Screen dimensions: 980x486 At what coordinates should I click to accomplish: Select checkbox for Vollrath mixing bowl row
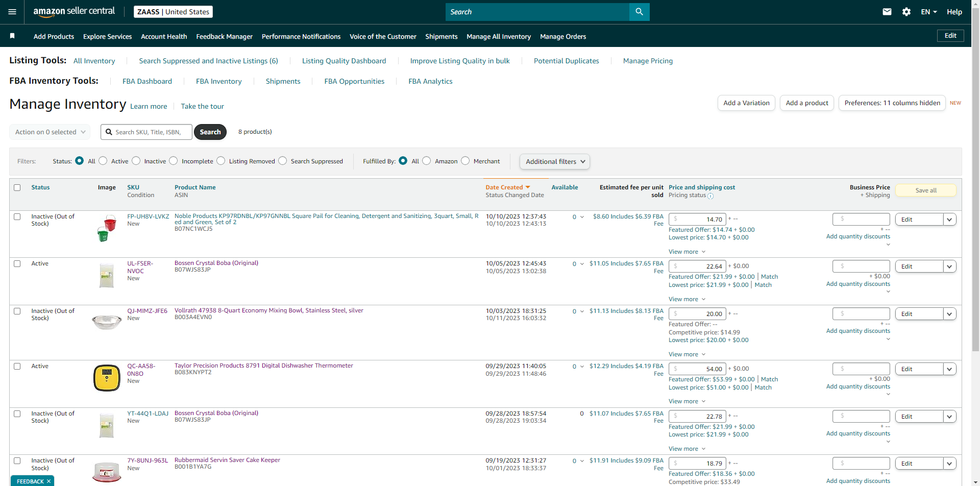17,311
